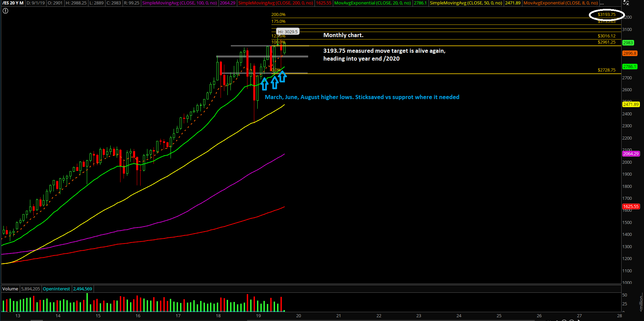Select the /ES 20 Y M symbol label
Image resolution: width=644 pixels, height=321 pixels.
point(13,3)
